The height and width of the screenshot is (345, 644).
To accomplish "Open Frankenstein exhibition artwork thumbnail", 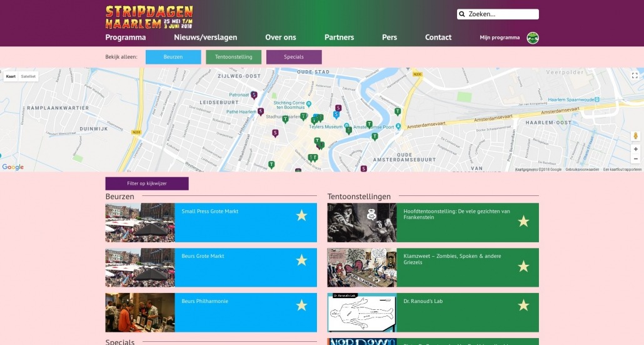I will pyautogui.click(x=362, y=222).
